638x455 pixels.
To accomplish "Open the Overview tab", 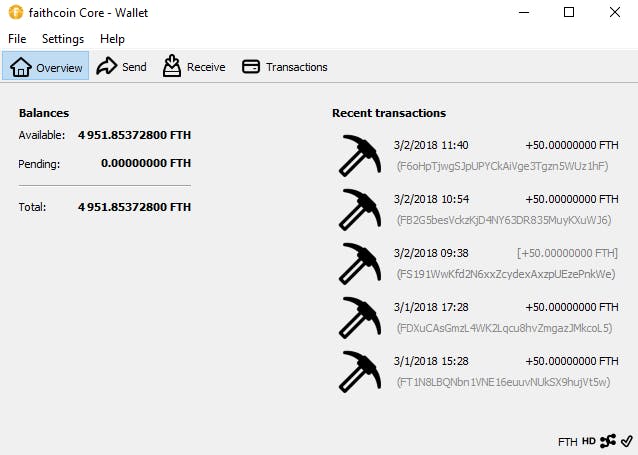I will coord(46,66).
